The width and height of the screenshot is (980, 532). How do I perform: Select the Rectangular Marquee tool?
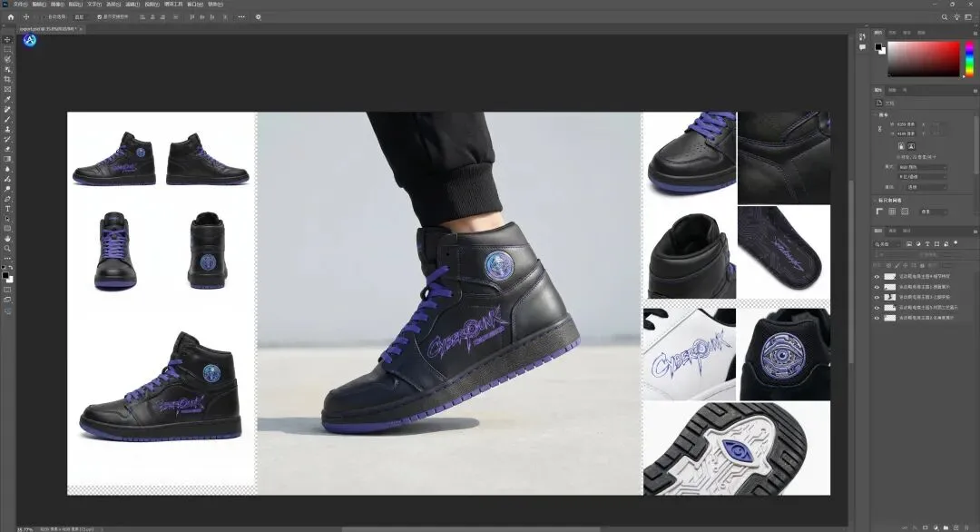click(x=7, y=49)
